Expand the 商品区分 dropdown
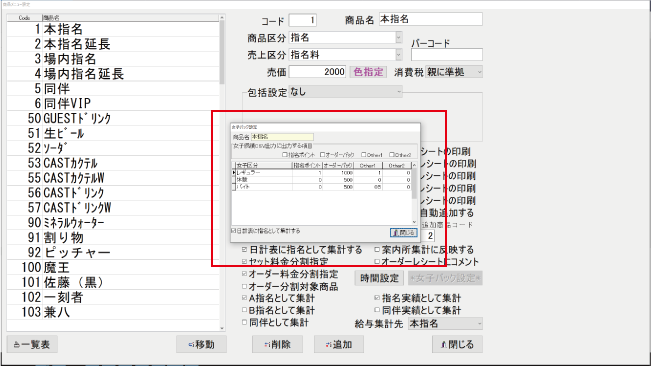This screenshot has height=366, width=651. pyautogui.click(x=399, y=38)
